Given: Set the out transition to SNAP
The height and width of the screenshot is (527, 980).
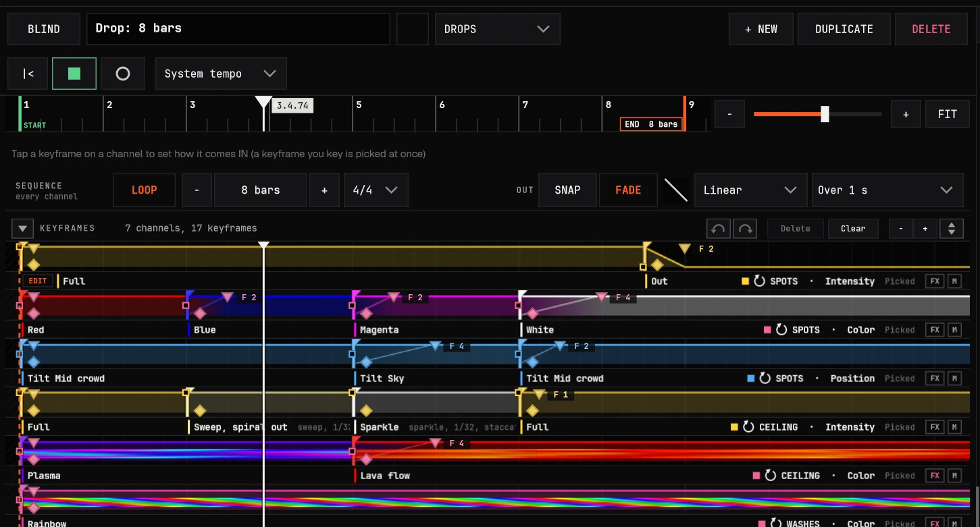Looking at the screenshot, I should pos(567,190).
